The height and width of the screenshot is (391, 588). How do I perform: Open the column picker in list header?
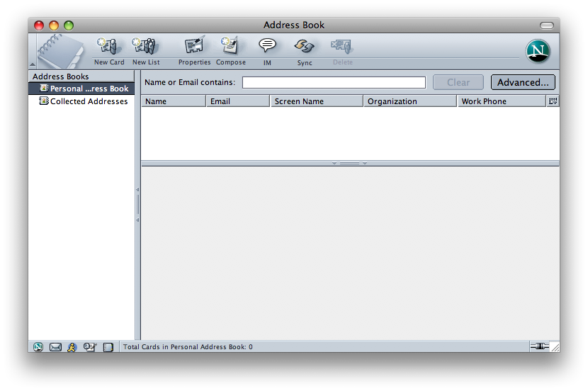tap(553, 101)
